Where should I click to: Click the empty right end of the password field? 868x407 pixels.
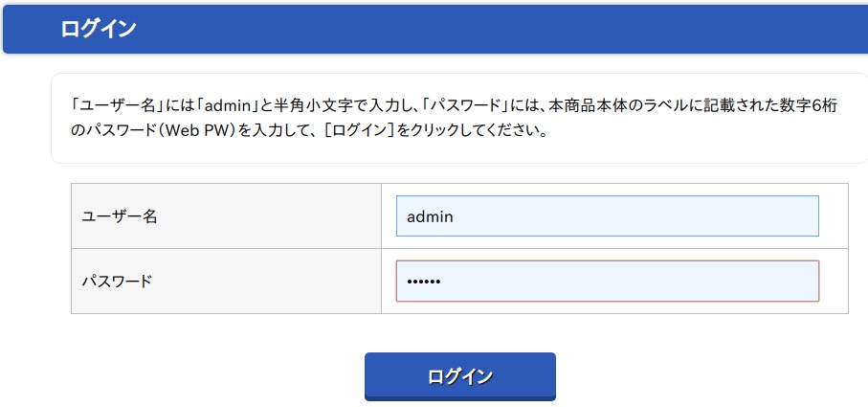pos(766,282)
